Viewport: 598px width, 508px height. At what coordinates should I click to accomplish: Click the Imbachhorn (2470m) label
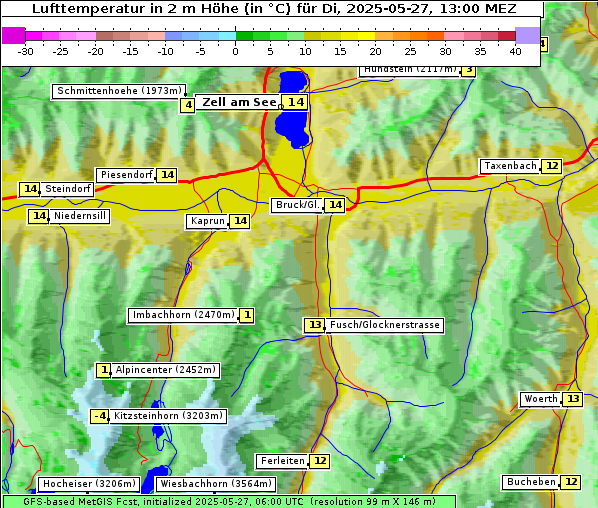click(183, 315)
